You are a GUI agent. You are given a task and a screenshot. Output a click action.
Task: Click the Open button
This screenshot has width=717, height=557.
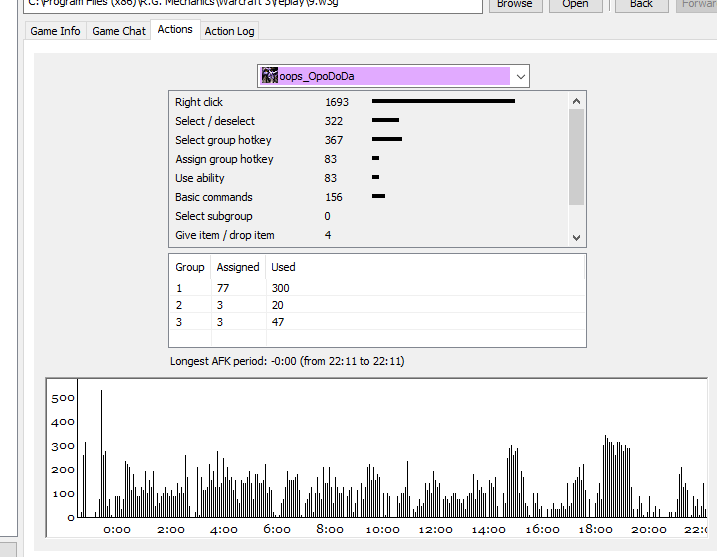coord(575,4)
